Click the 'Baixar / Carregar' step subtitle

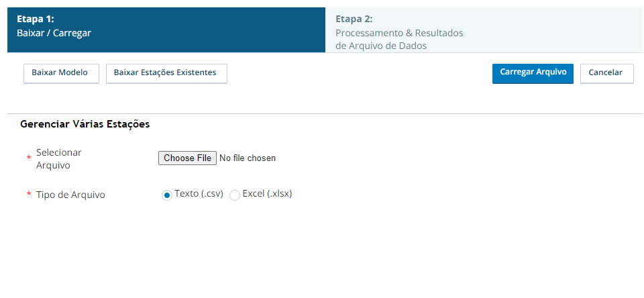54,33
